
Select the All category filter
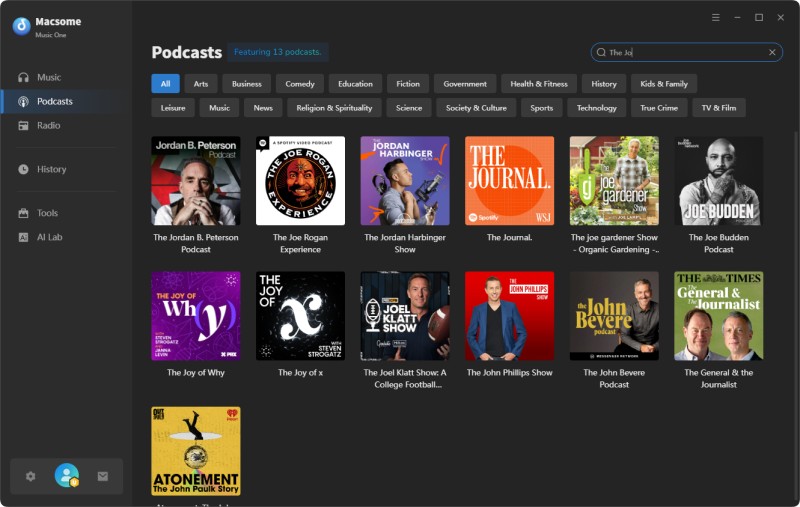tap(165, 84)
